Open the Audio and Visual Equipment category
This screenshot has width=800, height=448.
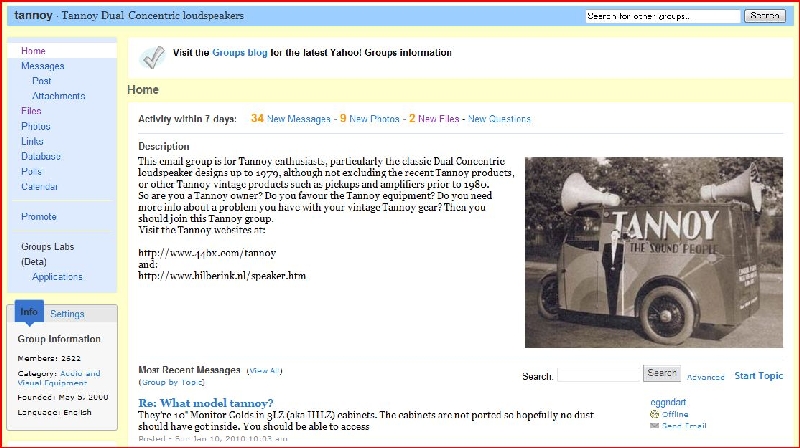[x=59, y=378]
